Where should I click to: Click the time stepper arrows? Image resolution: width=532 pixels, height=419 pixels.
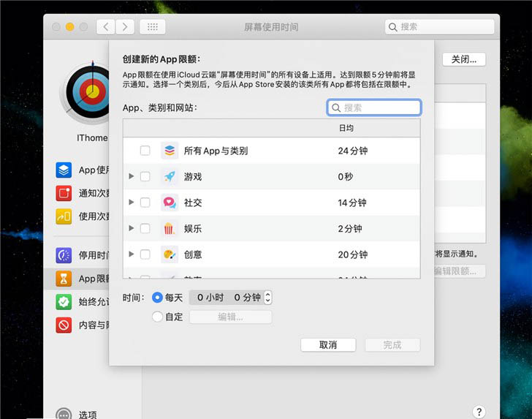click(268, 298)
